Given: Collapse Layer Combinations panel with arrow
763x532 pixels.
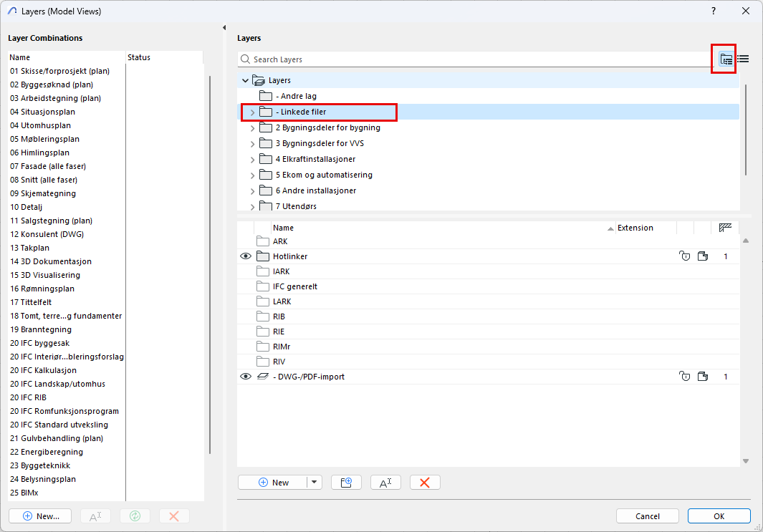Looking at the screenshot, I should coord(224,28).
